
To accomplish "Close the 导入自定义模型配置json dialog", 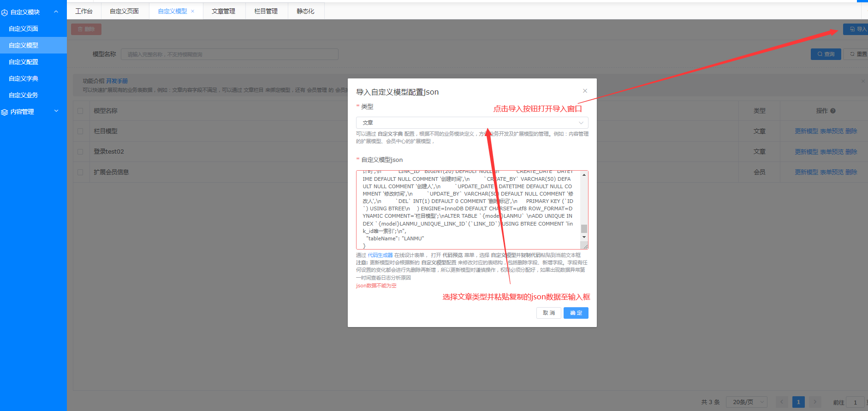I will 585,91.
